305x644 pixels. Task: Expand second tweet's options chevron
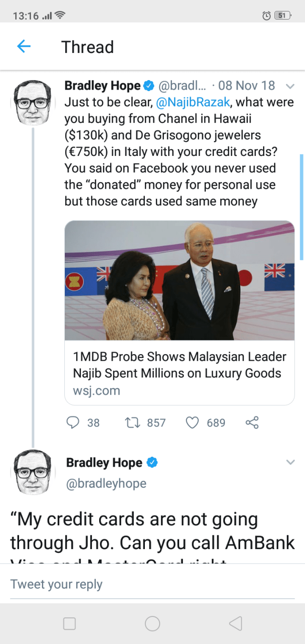pos(290,462)
